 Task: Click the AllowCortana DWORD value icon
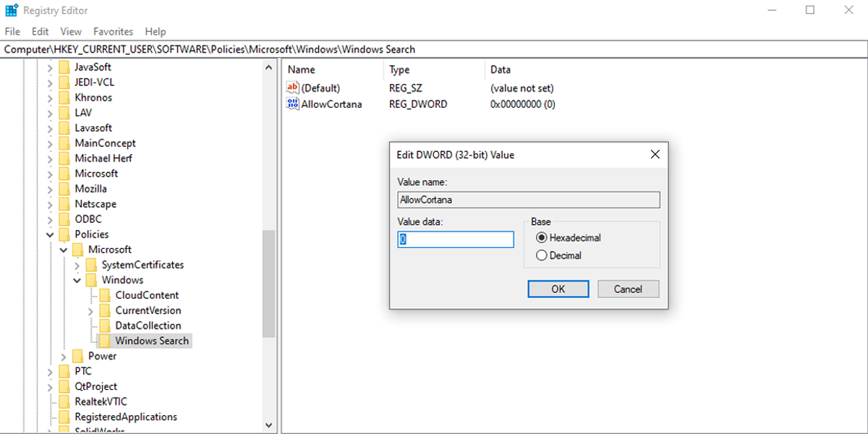point(293,104)
